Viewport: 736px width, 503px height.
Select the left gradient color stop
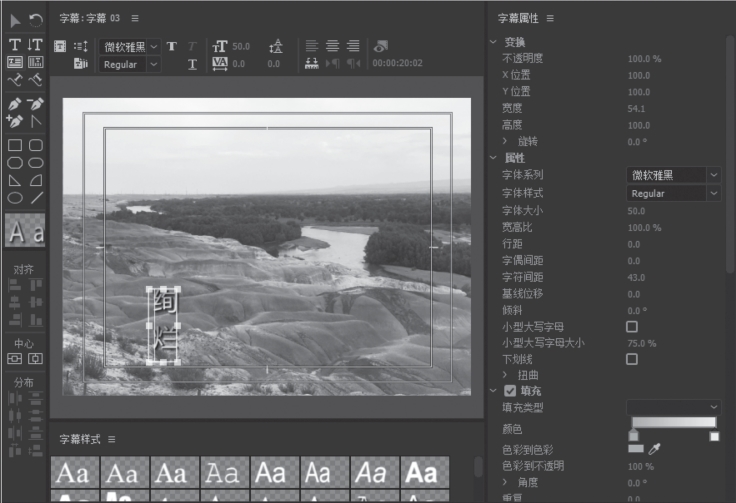click(x=634, y=436)
